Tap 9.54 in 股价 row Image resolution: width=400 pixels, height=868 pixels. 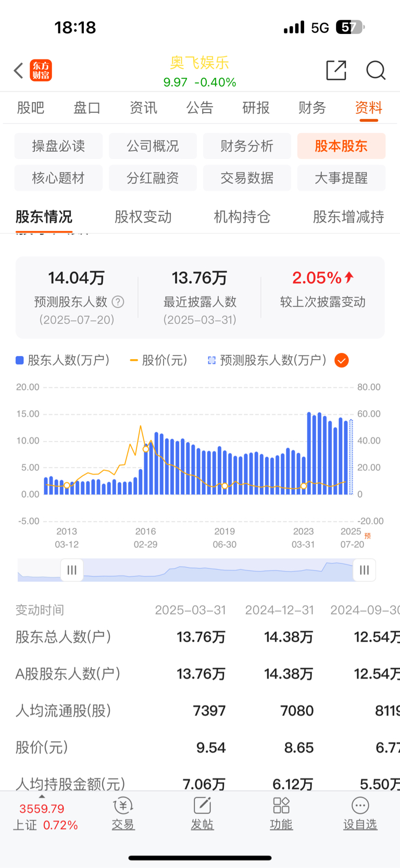(211, 748)
